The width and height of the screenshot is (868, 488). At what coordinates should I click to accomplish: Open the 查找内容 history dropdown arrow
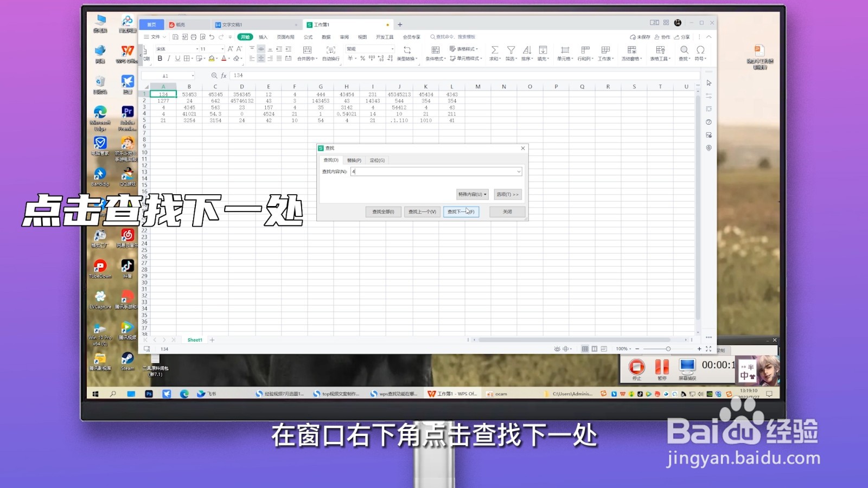519,171
